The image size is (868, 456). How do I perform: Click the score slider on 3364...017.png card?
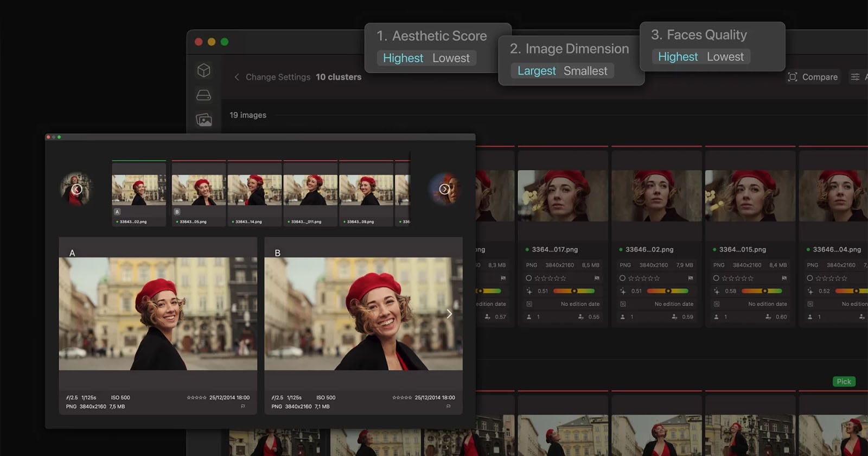click(573, 291)
